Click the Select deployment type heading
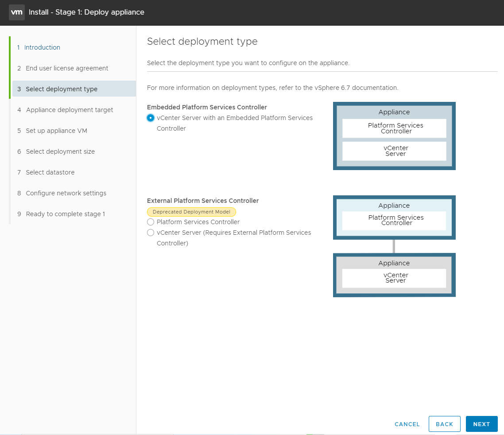Screen dimensions: 504x435 (x=202, y=42)
